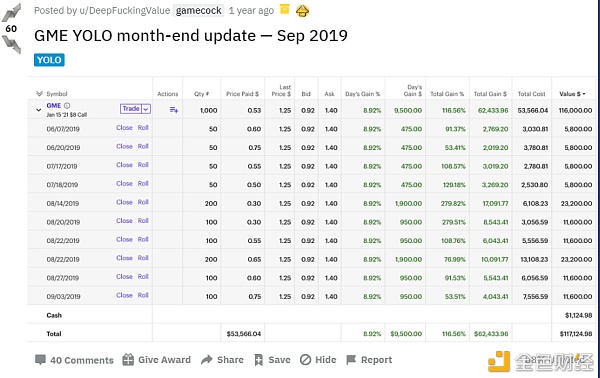Collapse all rows via Symbol header chevron

tap(39, 94)
